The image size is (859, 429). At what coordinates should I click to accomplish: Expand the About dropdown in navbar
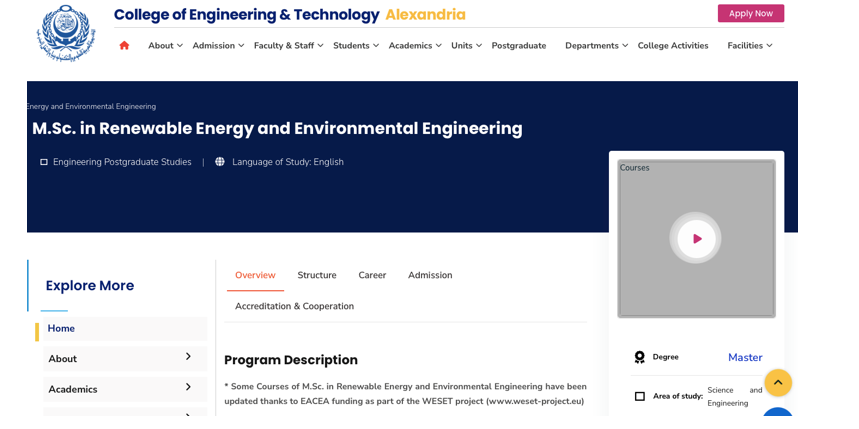tap(166, 45)
